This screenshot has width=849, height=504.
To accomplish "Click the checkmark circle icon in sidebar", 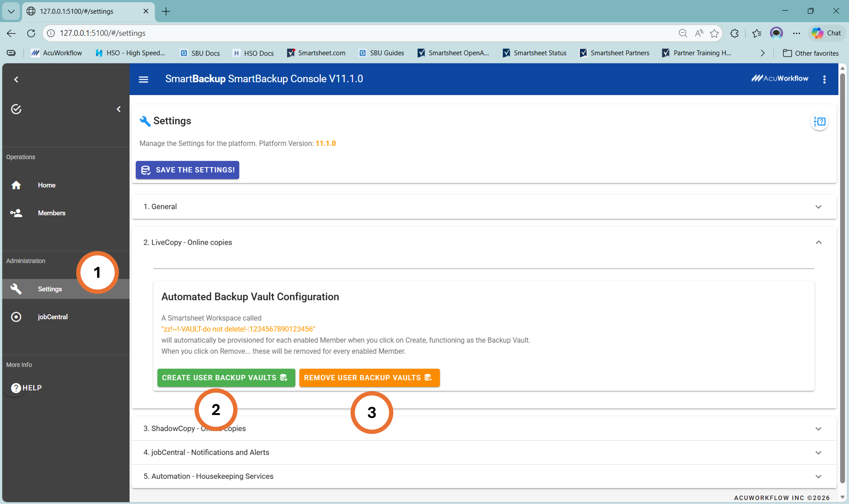I will tap(16, 109).
